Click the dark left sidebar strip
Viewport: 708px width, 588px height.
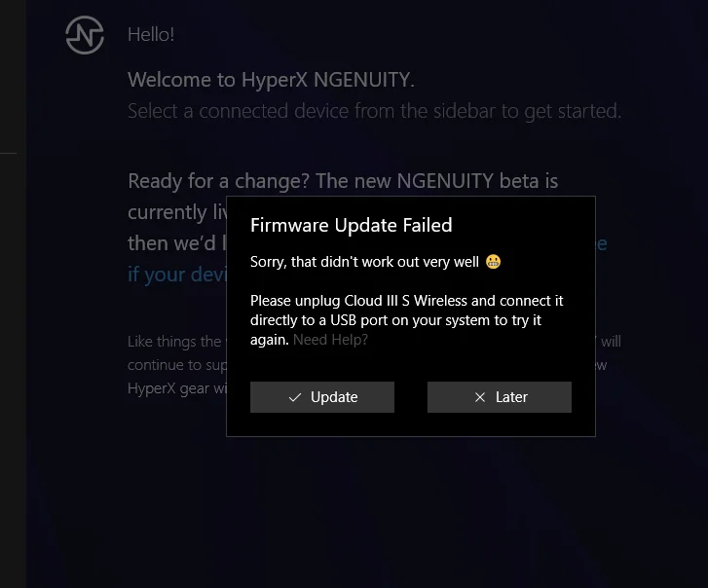point(13,294)
